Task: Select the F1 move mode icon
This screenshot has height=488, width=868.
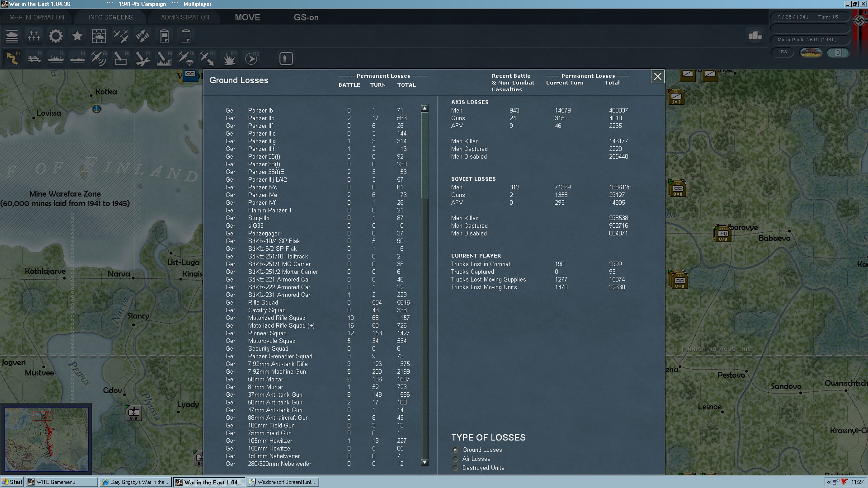Action: (12, 58)
